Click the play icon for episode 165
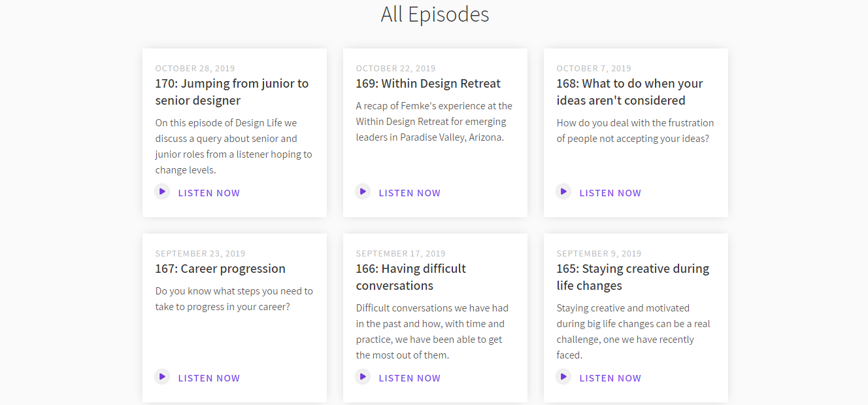The height and width of the screenshot is (405, 868). [x=563, y=377]
